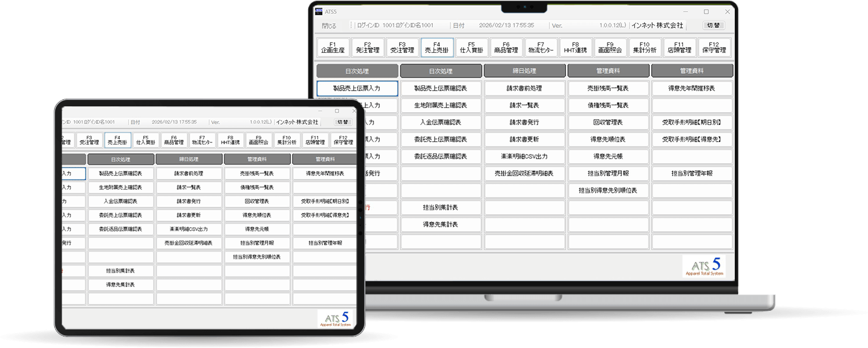Click the ATS5 app icon in laptop title bar
This screenshot has width=868, height=348.
[x=318, y=11]
